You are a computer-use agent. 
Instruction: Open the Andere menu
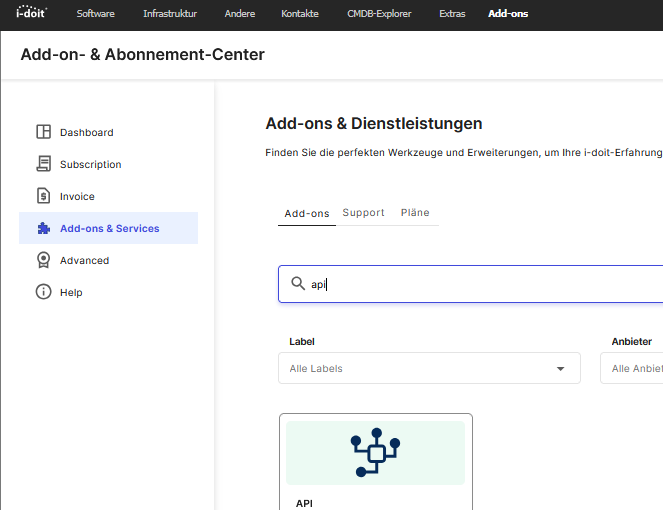point(240,14)
